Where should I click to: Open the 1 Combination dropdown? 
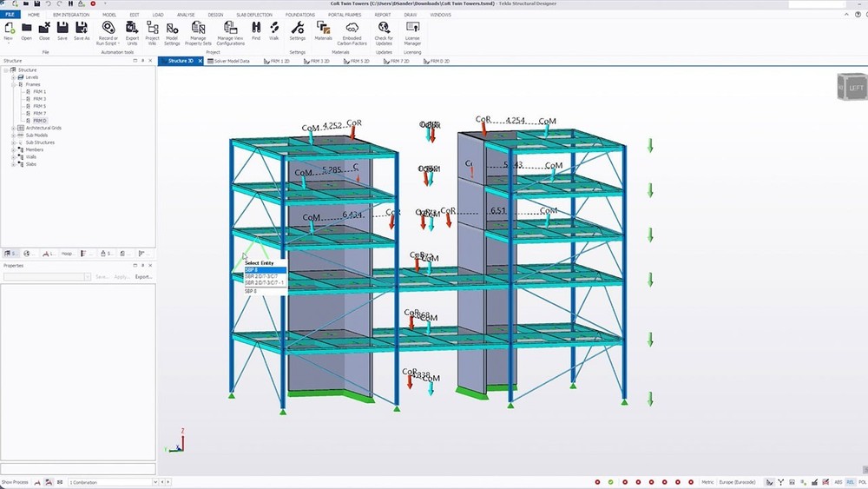tap(155, 482)
